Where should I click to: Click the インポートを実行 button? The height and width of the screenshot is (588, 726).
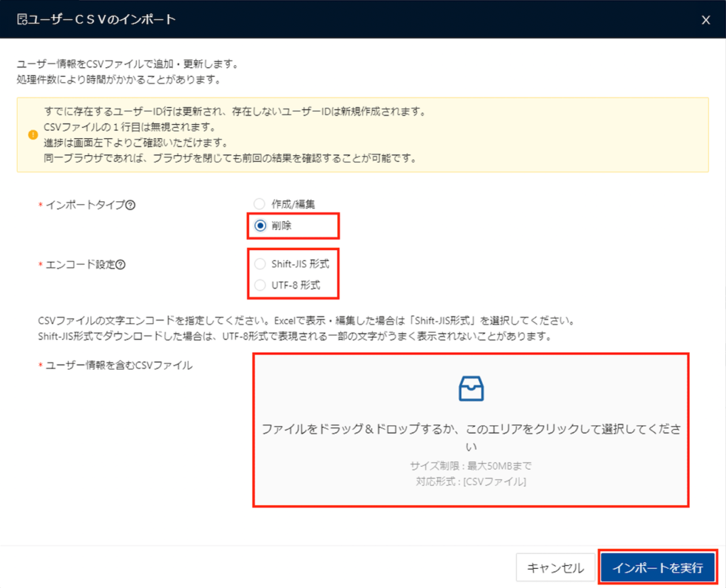[657, 567]
